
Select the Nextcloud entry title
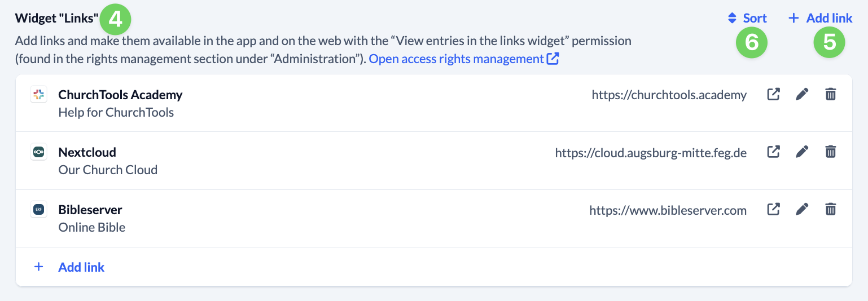87,152
